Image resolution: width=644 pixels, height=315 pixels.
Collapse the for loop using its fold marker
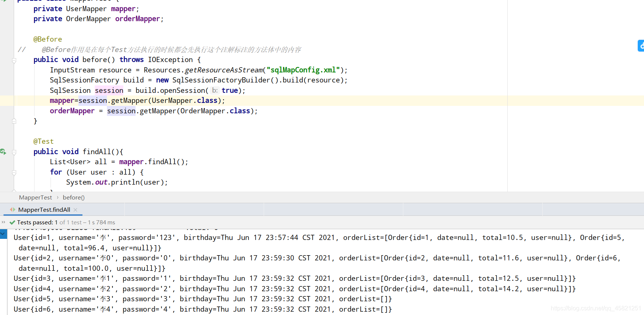coord(14,172)
